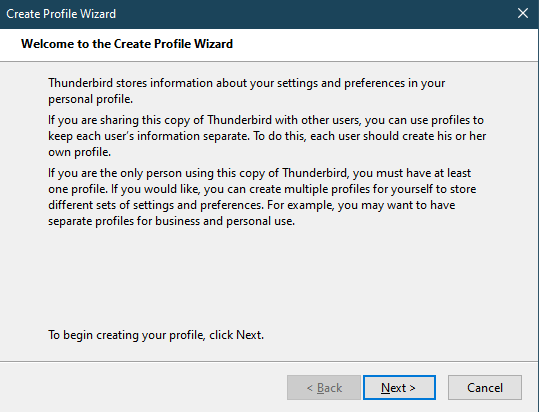The height and width of the screenshot is (412, 539).
Task: Click the paragraph starting Thunderbird stores information
Action: coord(246,91)
